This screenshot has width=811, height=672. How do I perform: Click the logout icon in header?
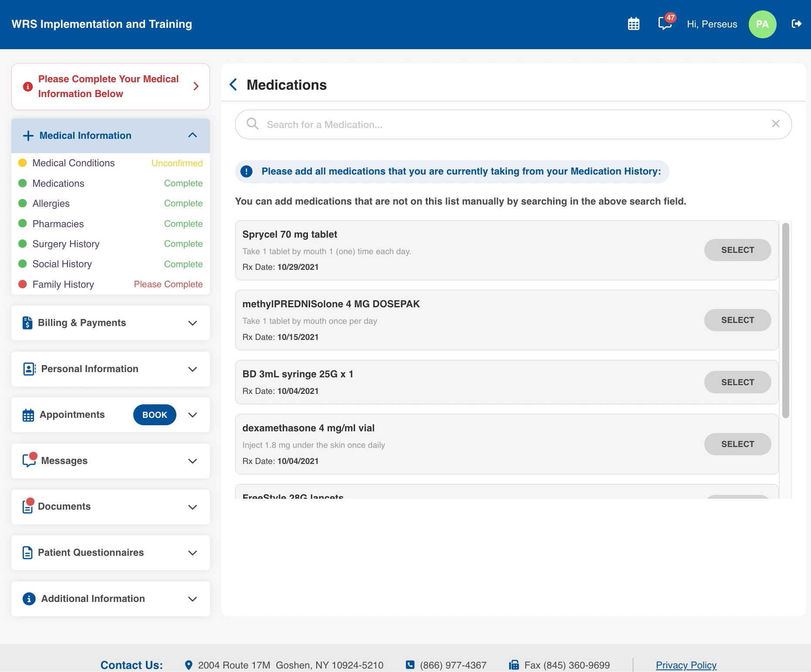click(x=796, y=24)
